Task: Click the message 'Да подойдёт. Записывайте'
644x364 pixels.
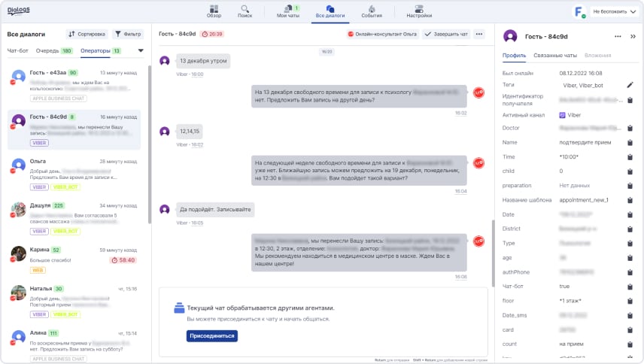Action: 215,209
